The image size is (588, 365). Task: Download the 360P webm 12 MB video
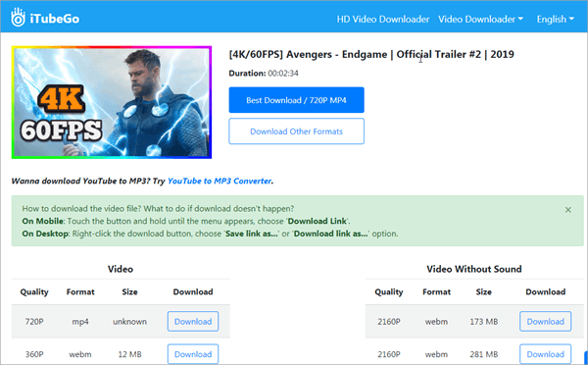[193, 354]
